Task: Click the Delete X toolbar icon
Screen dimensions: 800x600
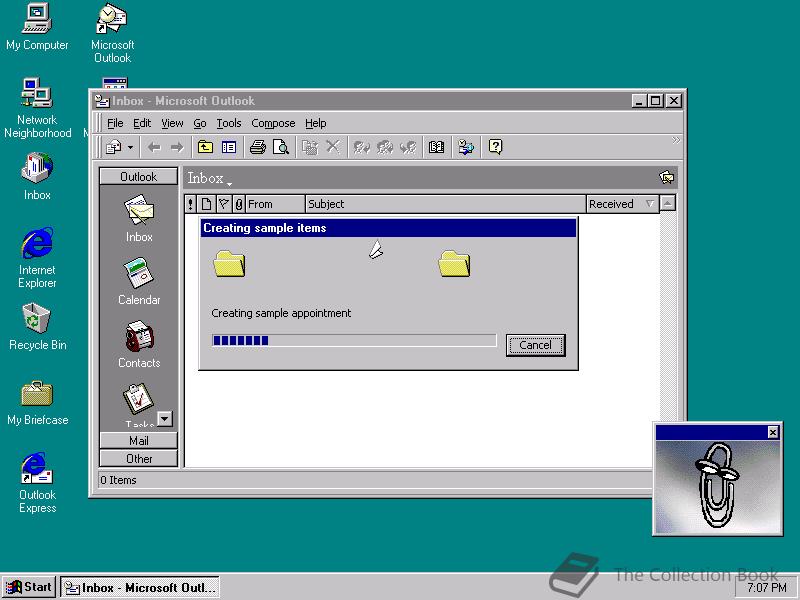Action: (333, 147)
